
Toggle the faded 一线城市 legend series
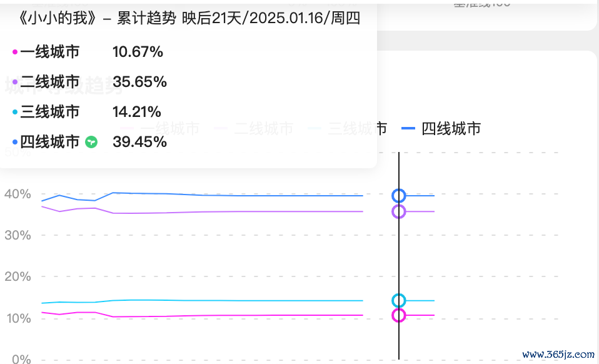click(161, 129)
